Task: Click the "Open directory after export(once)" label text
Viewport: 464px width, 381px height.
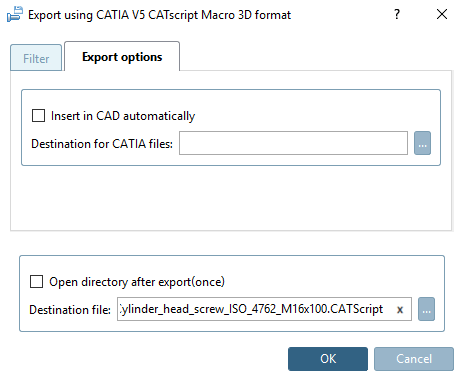Action: coord(137,282)
